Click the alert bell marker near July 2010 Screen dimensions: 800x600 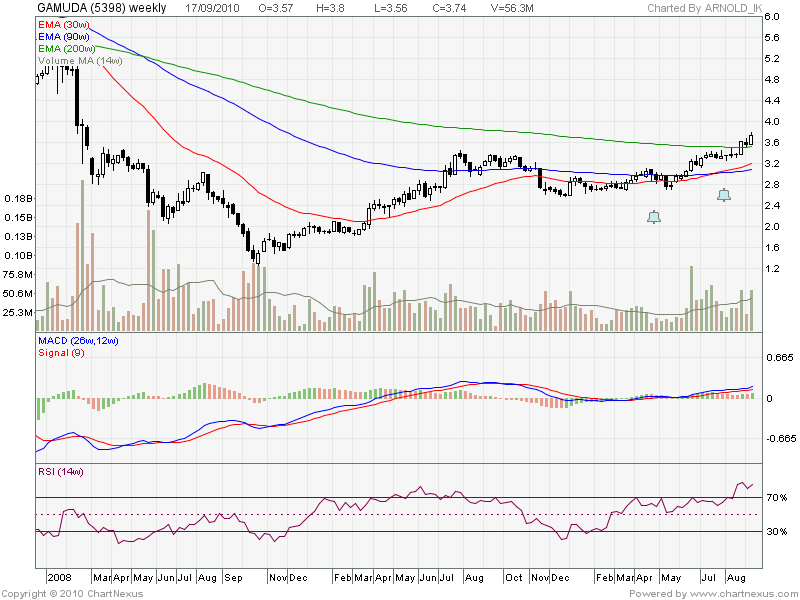[x=724, y=196]
